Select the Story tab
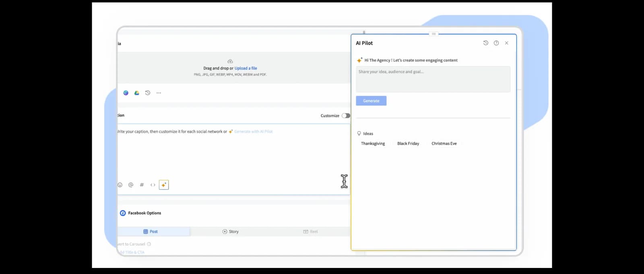This screenshot has height=274, width=644. pyautogui.click(x=231, y=232)
